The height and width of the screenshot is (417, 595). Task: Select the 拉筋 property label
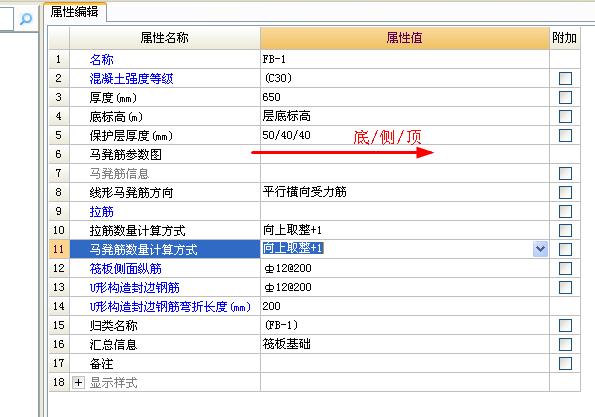pyautogui.click(x=102, y=212)
